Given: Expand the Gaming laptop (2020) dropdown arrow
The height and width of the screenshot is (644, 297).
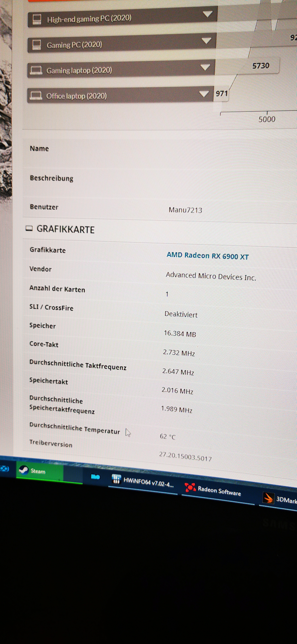Looking at the screenshot, I should (205, 67).
